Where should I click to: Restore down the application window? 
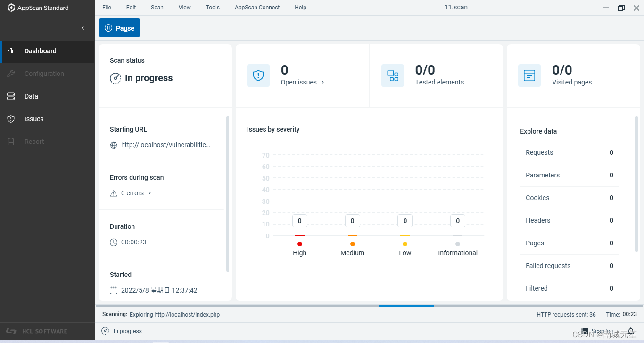click(x=621, y=8)
